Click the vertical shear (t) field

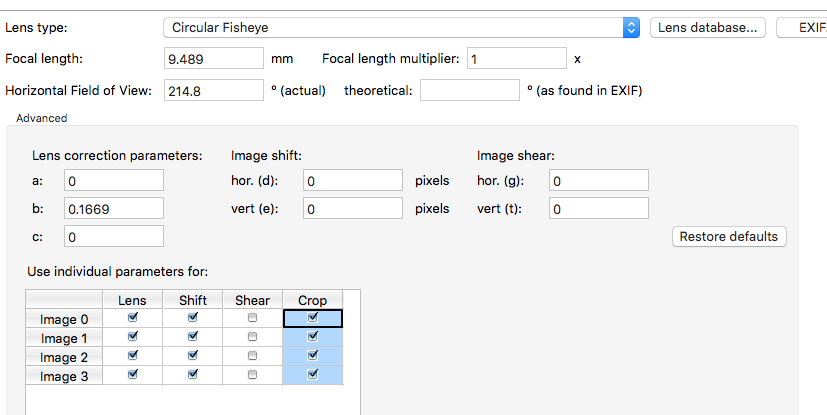tap(599, 208)
